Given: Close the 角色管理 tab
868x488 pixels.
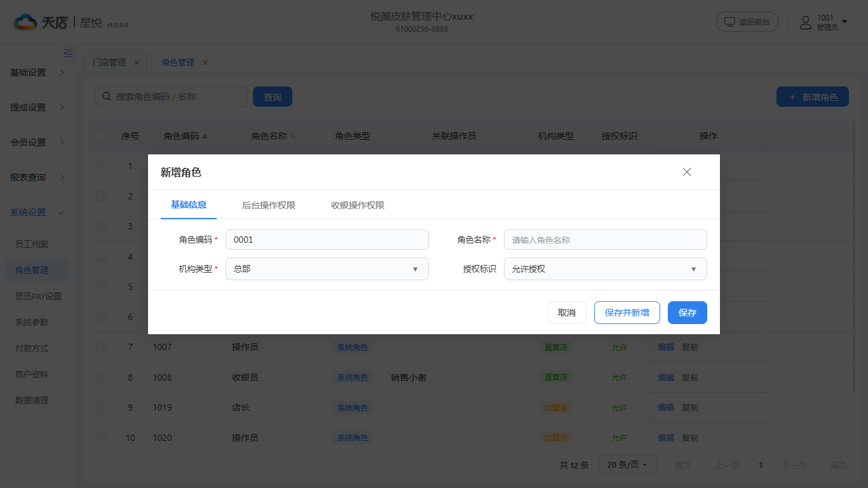Looking at the screenshot, I should [205, 62].
